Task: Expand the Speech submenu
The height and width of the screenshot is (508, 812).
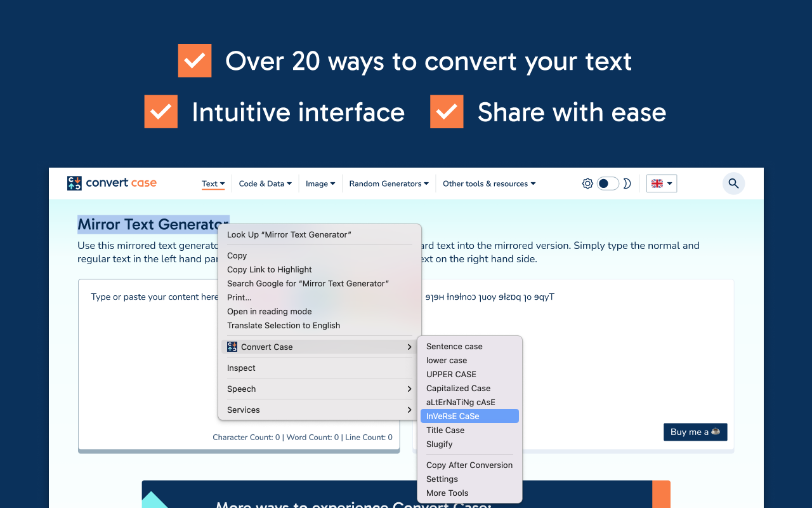Action: tap(320, 389)
